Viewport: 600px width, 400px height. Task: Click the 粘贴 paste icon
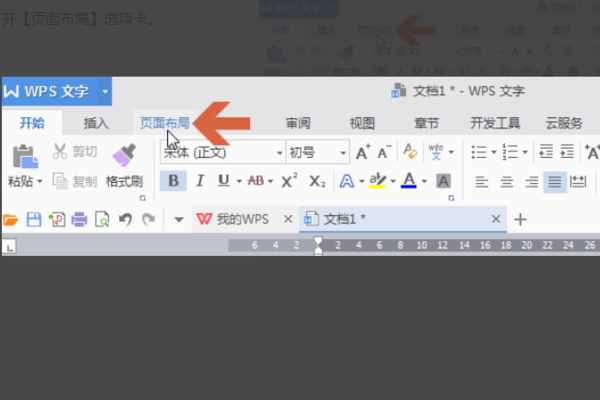(25, 157)
